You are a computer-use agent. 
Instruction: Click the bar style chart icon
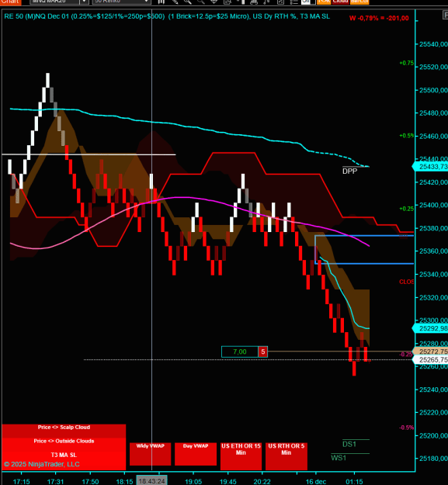pos(161,2)
